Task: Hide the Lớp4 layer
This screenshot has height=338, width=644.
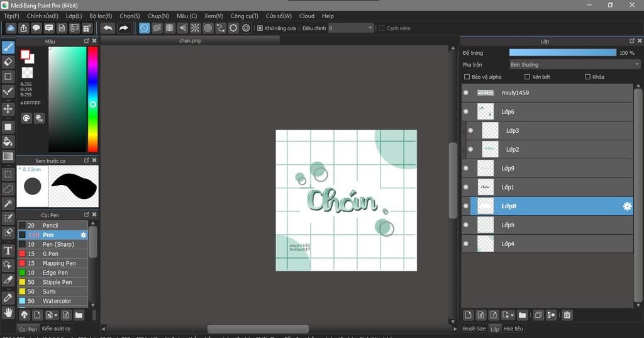Action: 466,244
